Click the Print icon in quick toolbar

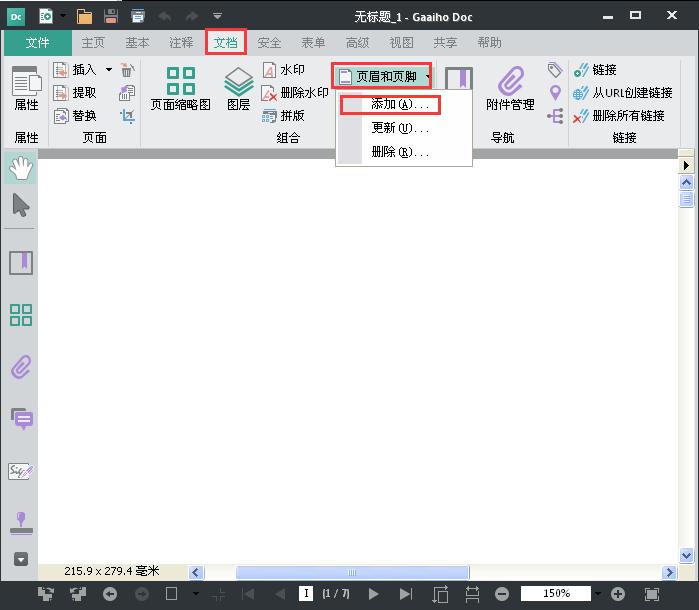click(x=138, y=16)
